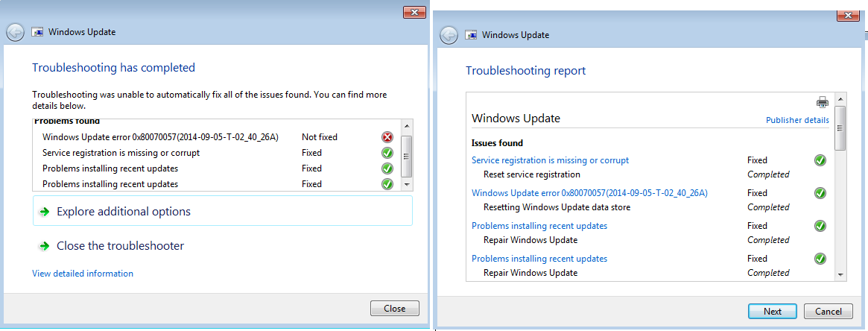Image resolution: width=868 pixels, height=331 pixels.
Task: Select Windows Update error 0x80070057 row in Problems found
Action: [217, 136]
